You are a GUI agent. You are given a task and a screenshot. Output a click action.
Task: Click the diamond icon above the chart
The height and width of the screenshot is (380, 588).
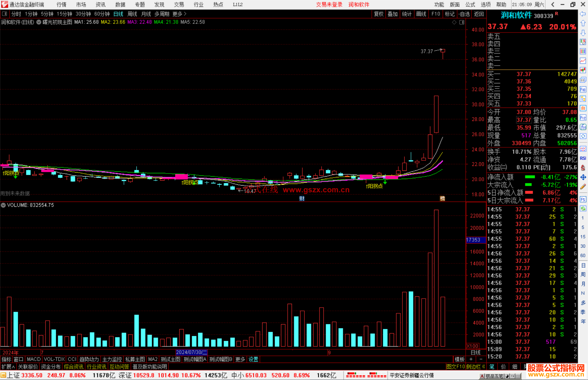pyautogui.click(x=454, y=22)
